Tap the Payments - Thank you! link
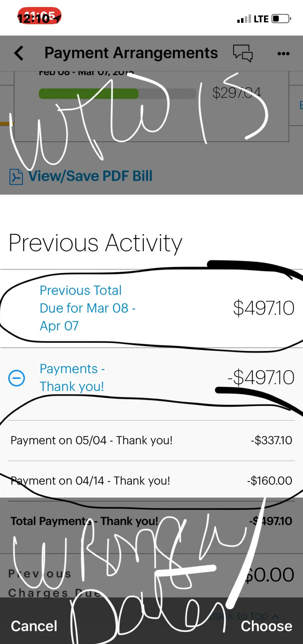Image resolution: width=303 pixels, height=644 pixels. (x=72, y=377)
